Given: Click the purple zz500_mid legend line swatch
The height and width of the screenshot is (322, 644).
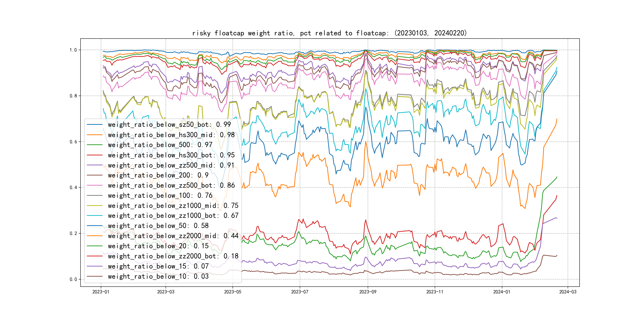Looking at the screenshot, I should pyautogui.click(x=95, y=165).
